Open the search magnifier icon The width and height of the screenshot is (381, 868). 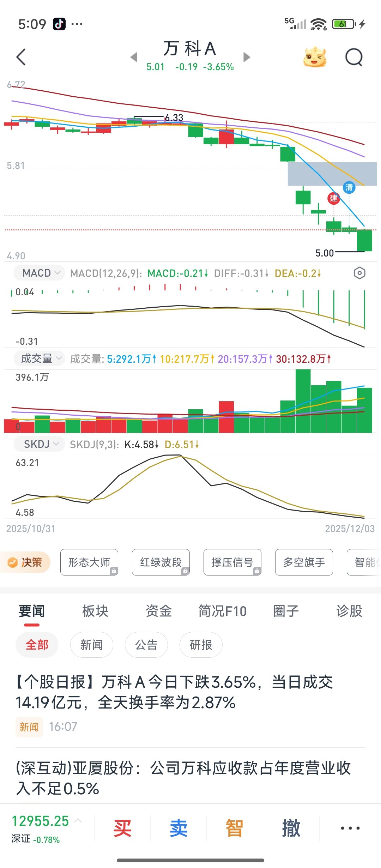(x=354, y=57)
